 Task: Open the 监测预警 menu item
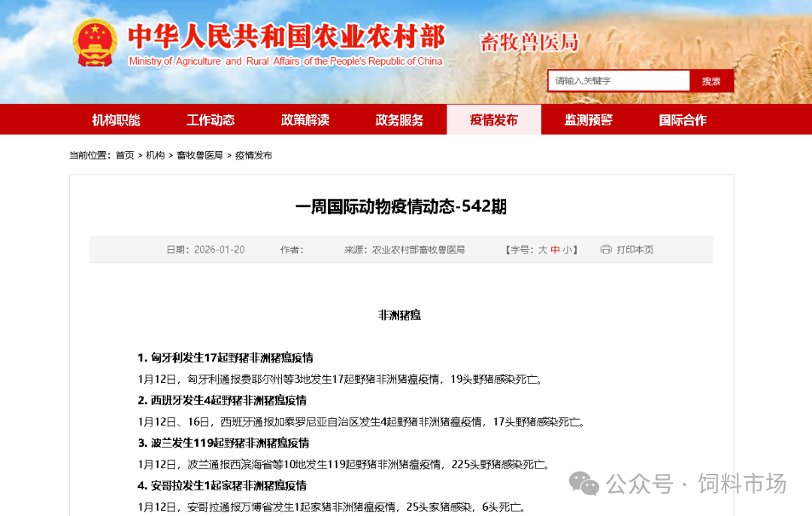(x=588, y=119)
